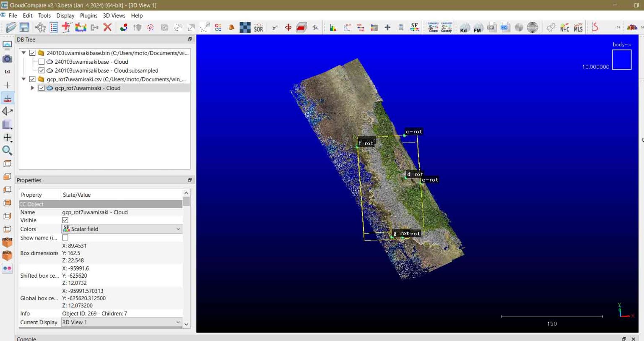
Task: Click the magnifier zoom icon in sidebar
Action: click(7, 151)
